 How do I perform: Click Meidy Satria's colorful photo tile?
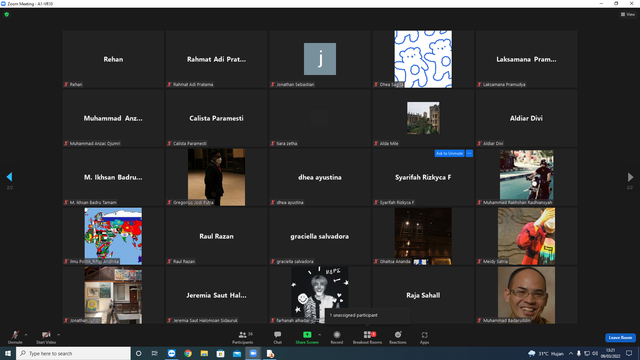[x=526, y=236]
